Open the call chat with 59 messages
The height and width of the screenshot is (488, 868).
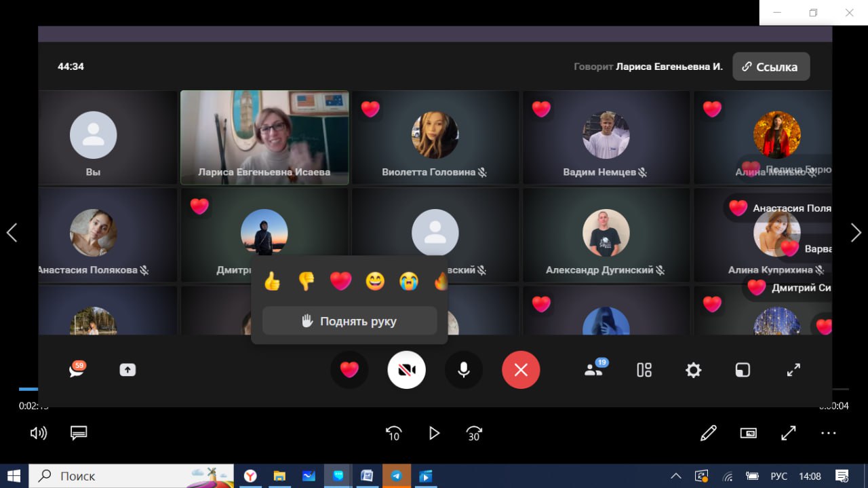77,370
